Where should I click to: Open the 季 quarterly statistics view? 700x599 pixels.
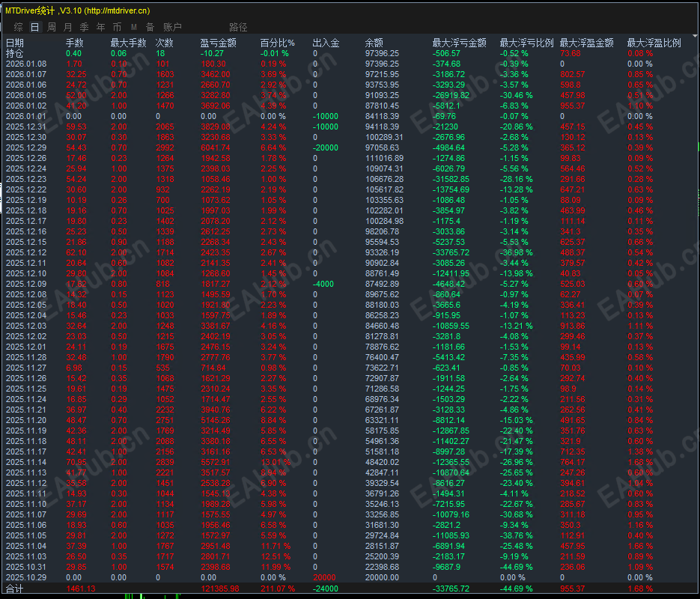click(x=84, y=27)
